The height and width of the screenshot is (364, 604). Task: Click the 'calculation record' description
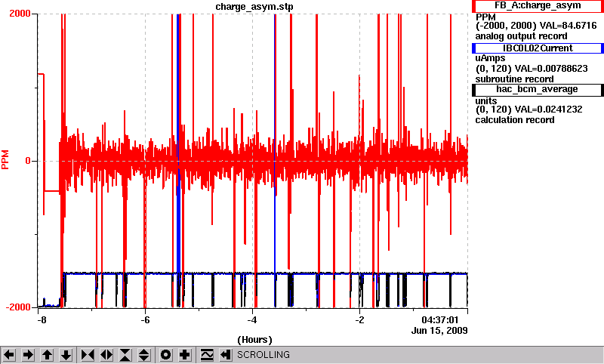pos(515,120)
